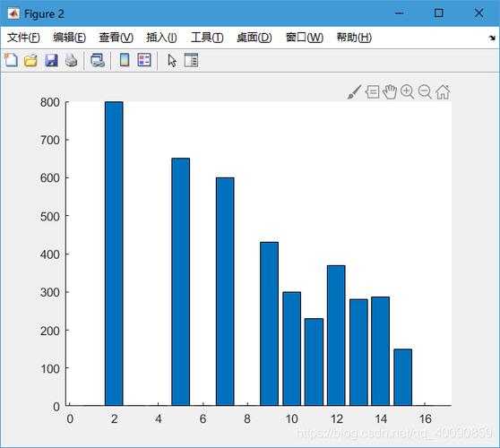Toggle the legend via the toolbar icon

(x=144, y=60)
